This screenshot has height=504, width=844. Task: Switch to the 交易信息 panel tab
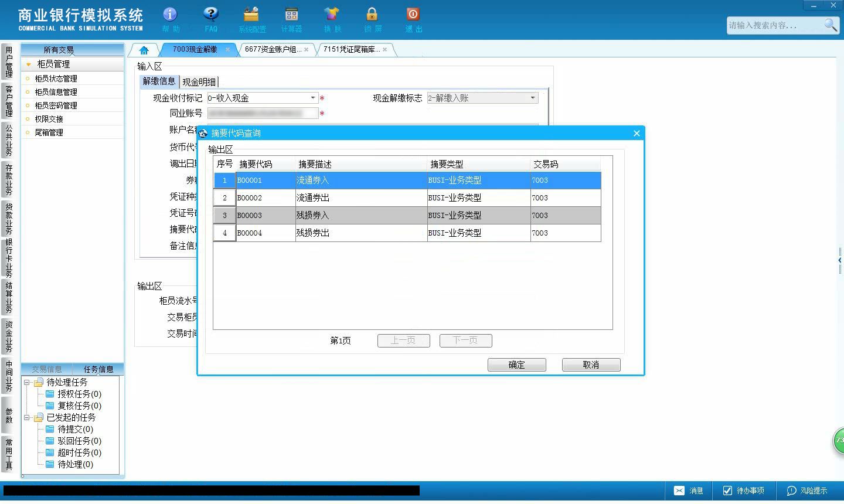tap(47, 369)
